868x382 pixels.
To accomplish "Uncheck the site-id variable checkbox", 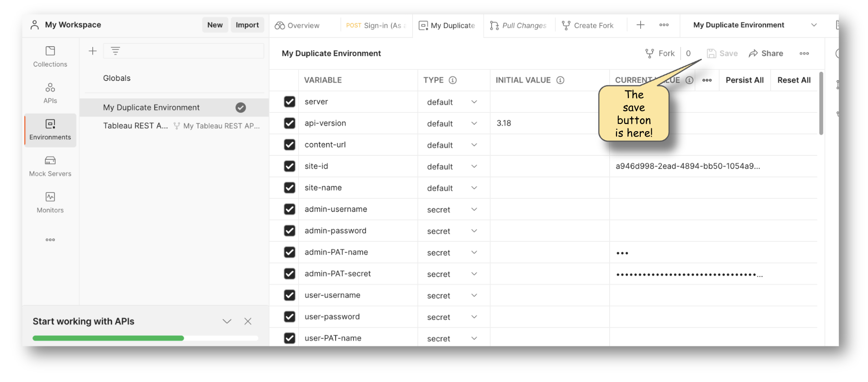I will click(289, 166).
